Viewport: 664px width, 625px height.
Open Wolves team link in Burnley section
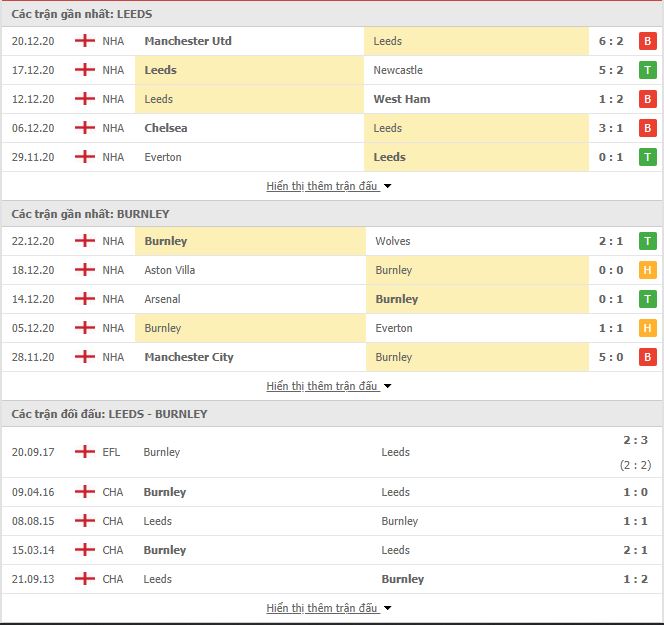coord(393,241)
